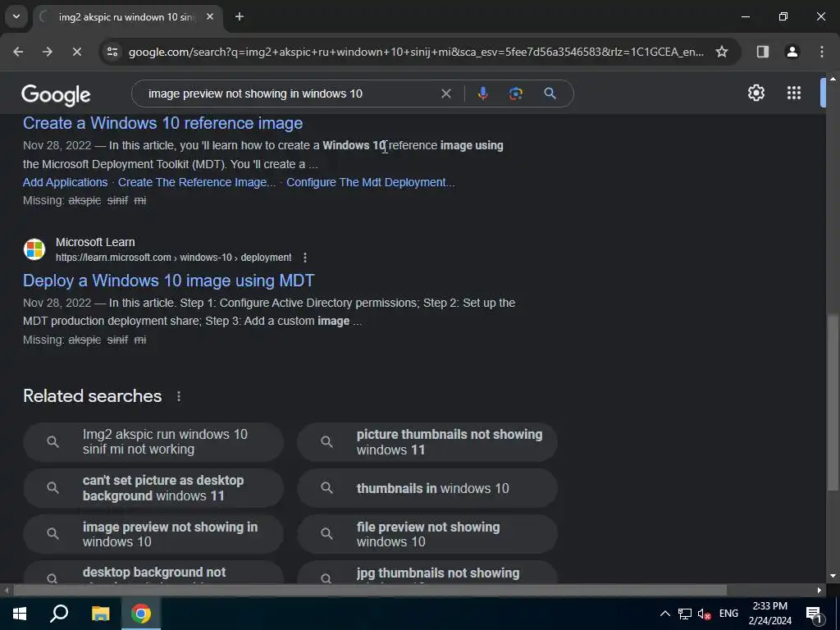Go to the Google logo homepage

click(56, 95)
